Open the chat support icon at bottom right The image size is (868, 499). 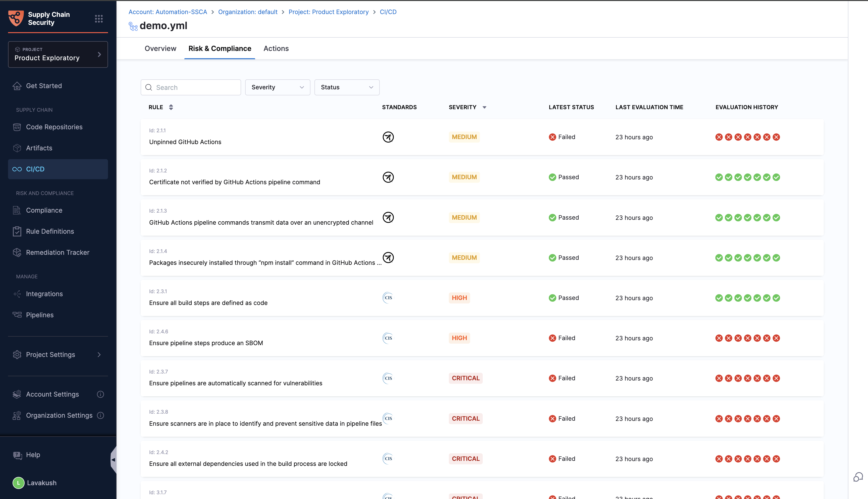pos(858,477)
